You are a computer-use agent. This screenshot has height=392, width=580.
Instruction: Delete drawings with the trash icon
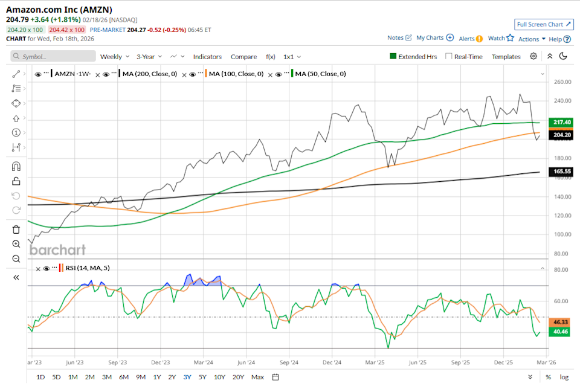tap(16, 229)
